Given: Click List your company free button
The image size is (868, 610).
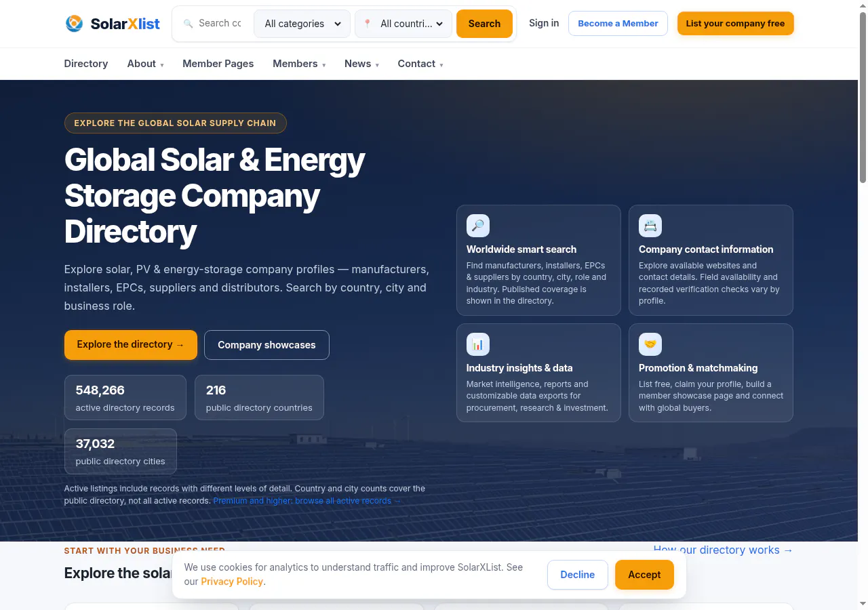Looking at the screenshot, I should tap(735, 23).
